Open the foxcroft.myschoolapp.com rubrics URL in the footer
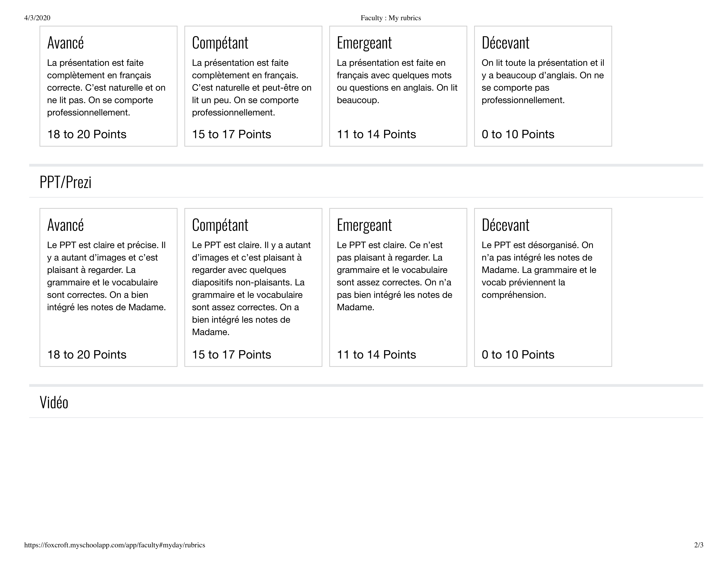Image resolution: width=728 pixels, height=563 pixels. (x=115, y=545)
